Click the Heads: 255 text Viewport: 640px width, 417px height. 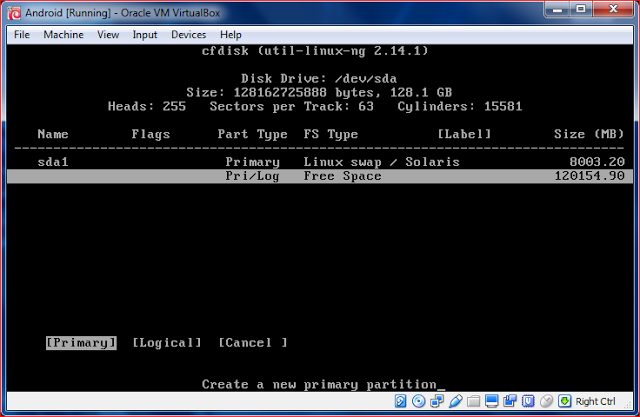click(x=147, y=106)
